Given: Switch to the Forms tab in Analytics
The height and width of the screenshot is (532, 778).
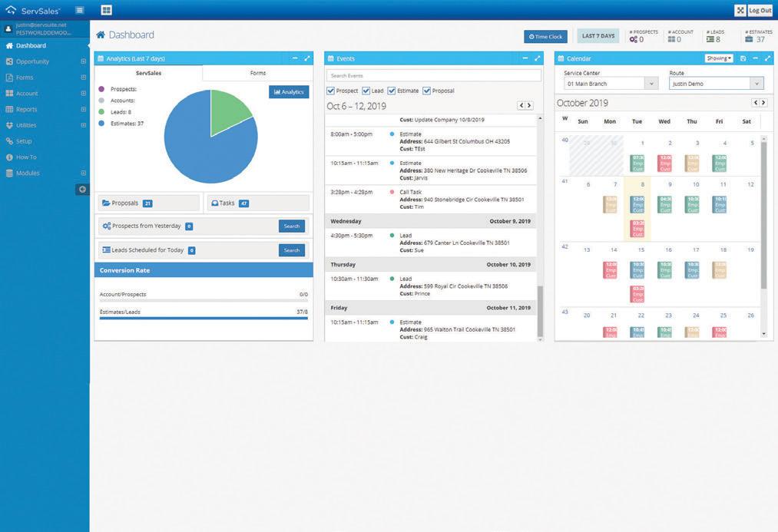Looking at the screenshot, I should (258, 73).
